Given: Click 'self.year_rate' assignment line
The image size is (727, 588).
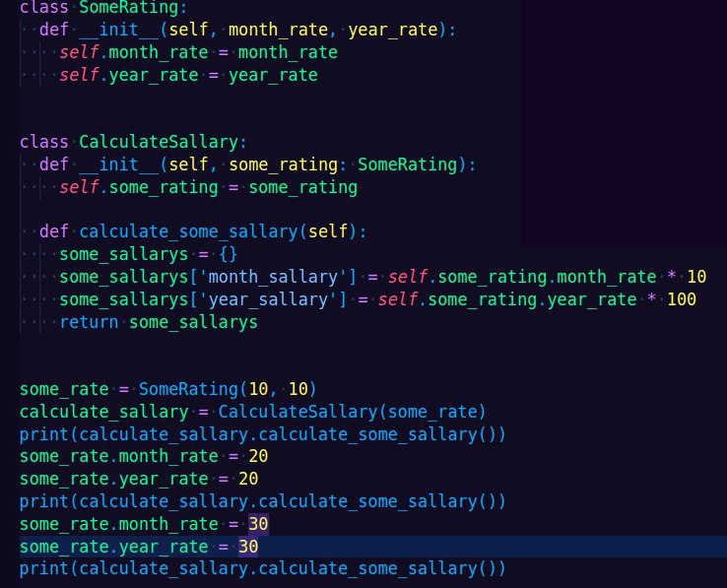Looking at the screenshot, I should point(189,75).
